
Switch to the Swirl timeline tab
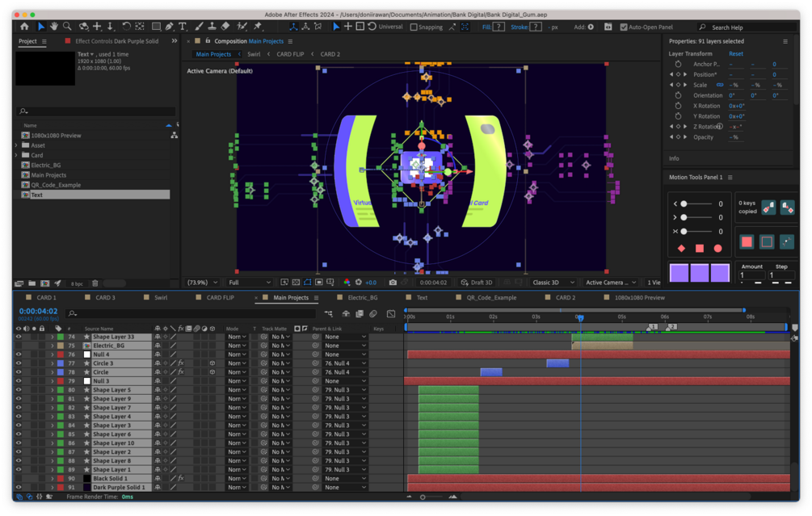pos(161,298)
